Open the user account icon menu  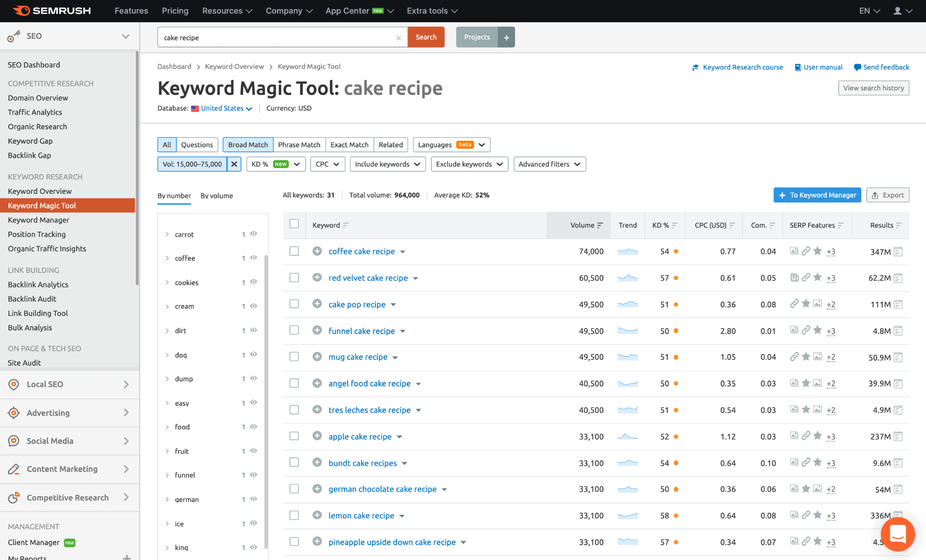coord(902,11)
